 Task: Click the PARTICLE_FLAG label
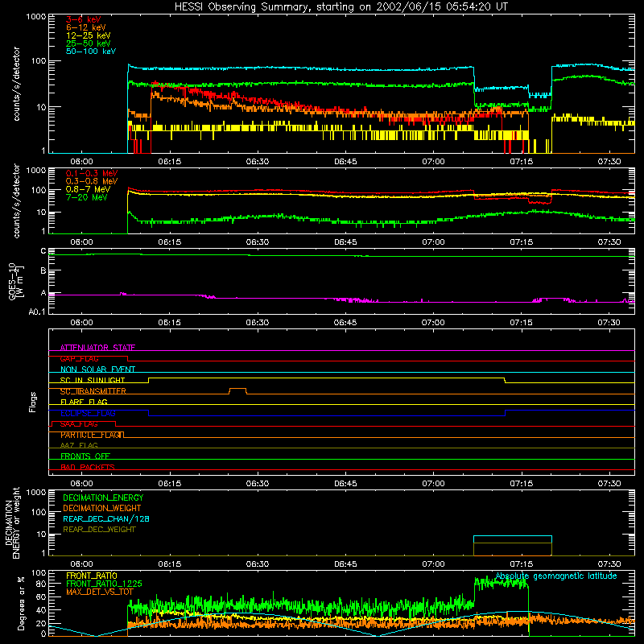coord(91,435)
